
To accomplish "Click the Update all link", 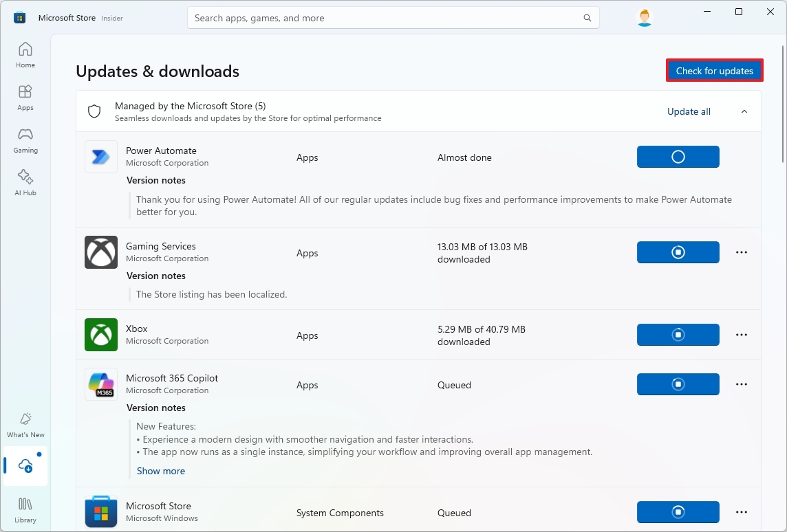I will pos(689,111).
